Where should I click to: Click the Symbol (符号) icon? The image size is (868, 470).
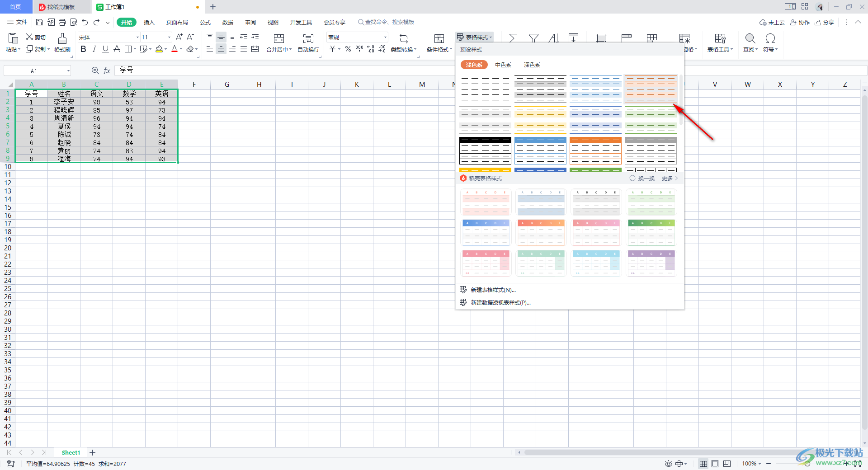tap(770, 39)
